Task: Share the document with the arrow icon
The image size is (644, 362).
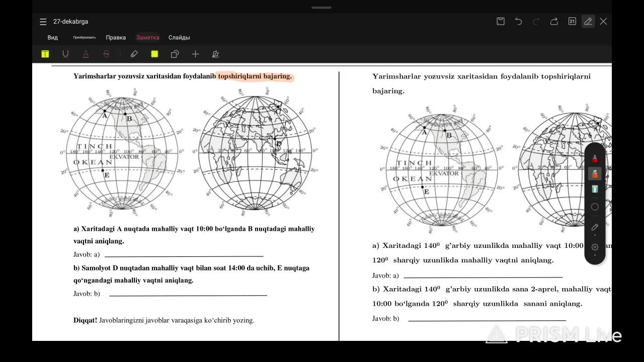Action: (554, 21)
